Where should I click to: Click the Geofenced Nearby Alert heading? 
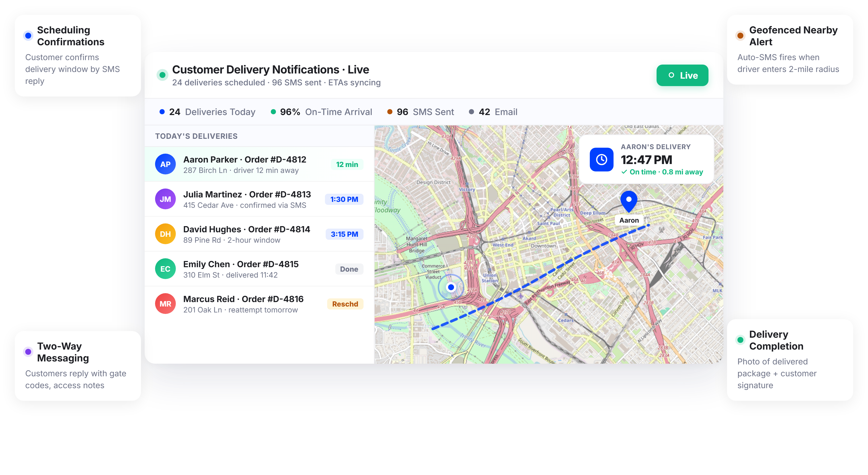tap(793, 36)
